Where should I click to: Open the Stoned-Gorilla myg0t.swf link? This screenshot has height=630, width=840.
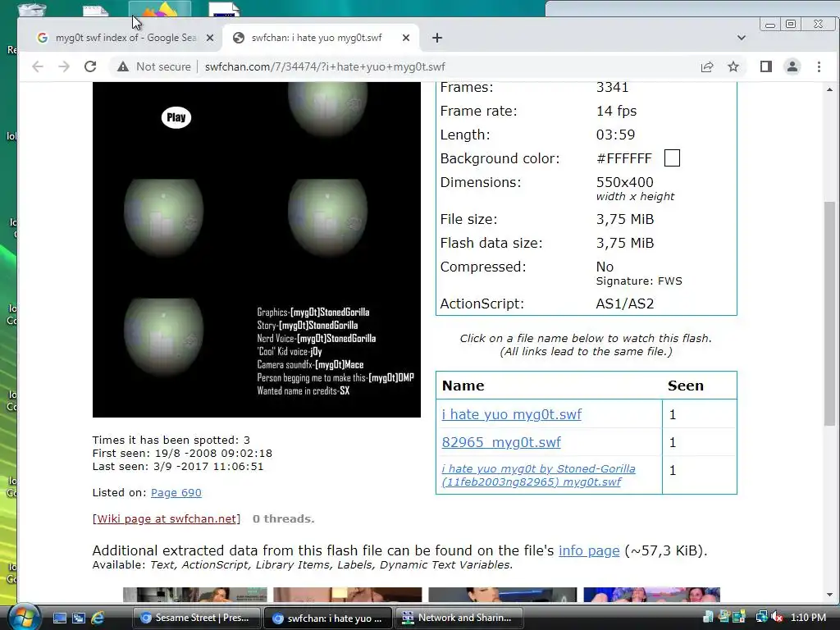pyautogui.click(x=538, y=475)
